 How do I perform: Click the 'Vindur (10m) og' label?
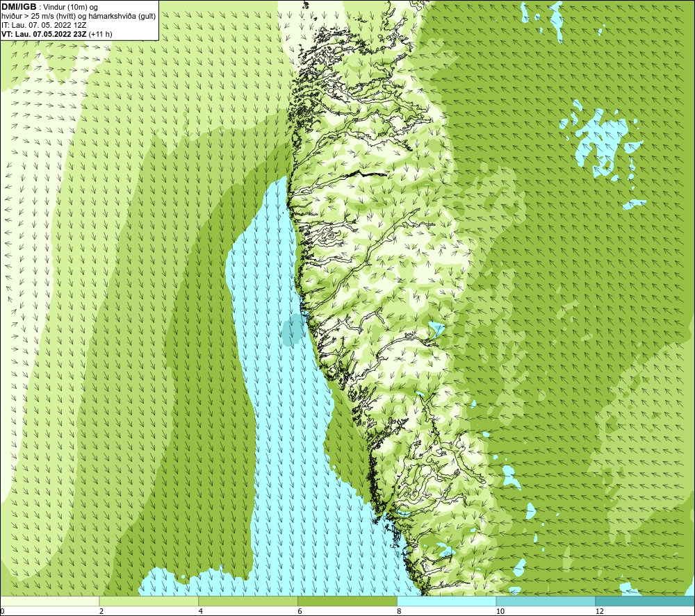pos(70,8)
